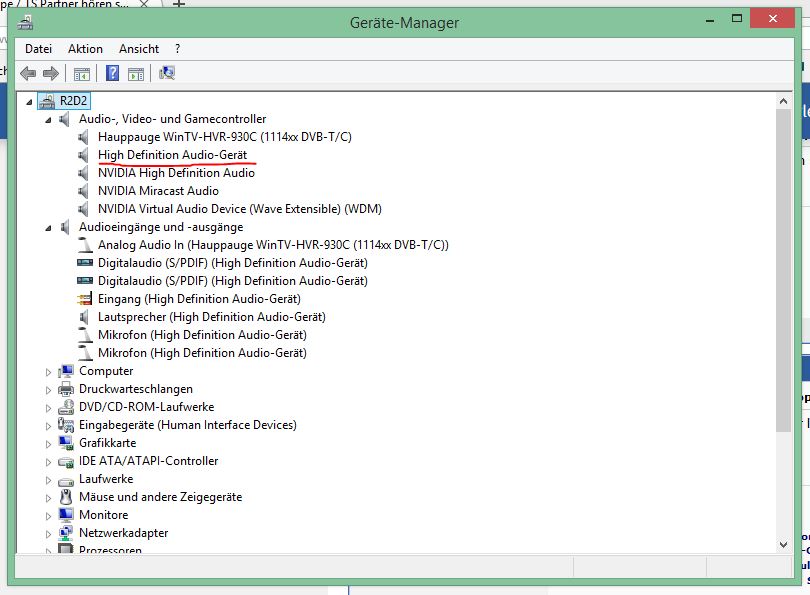The width and height of the screenshot is (810, 595).
Task: Click the Monitore category icon
Action: 66,515
